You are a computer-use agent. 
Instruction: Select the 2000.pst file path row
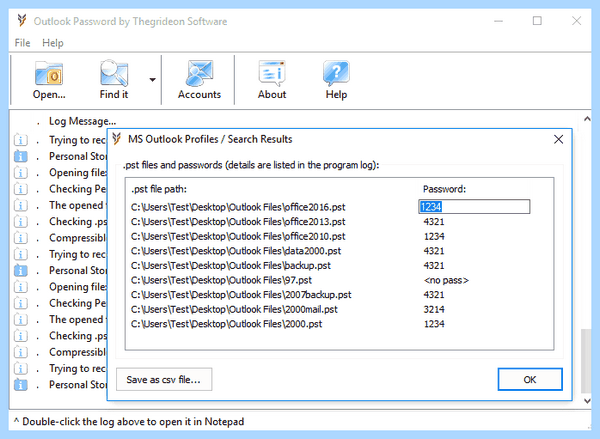click(226, 323)
